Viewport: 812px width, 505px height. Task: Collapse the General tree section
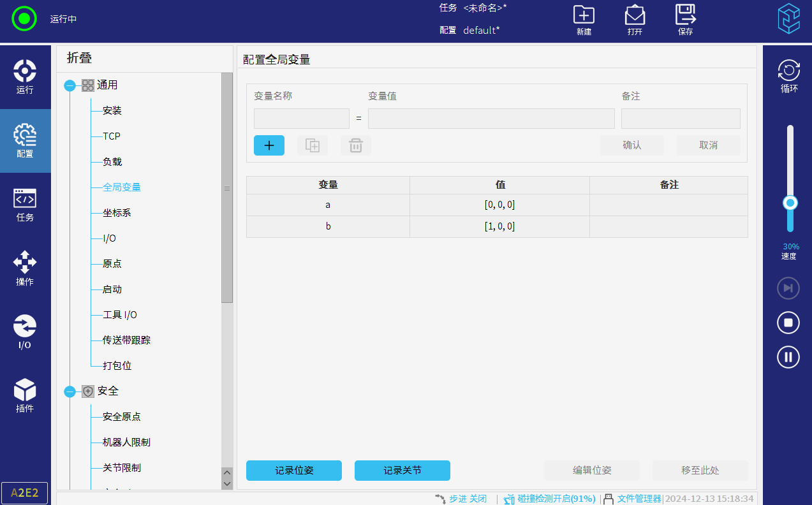pos(70,85)
